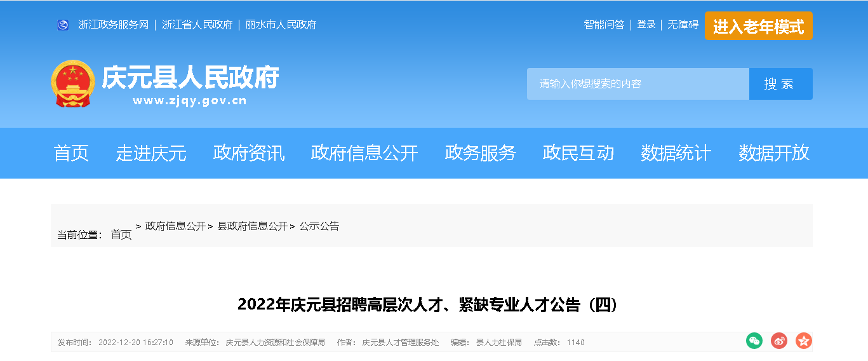Focus the 请输入你想搜索的内容 search field
This screenshot has width=868, height=361.
[x=638, y=84]
